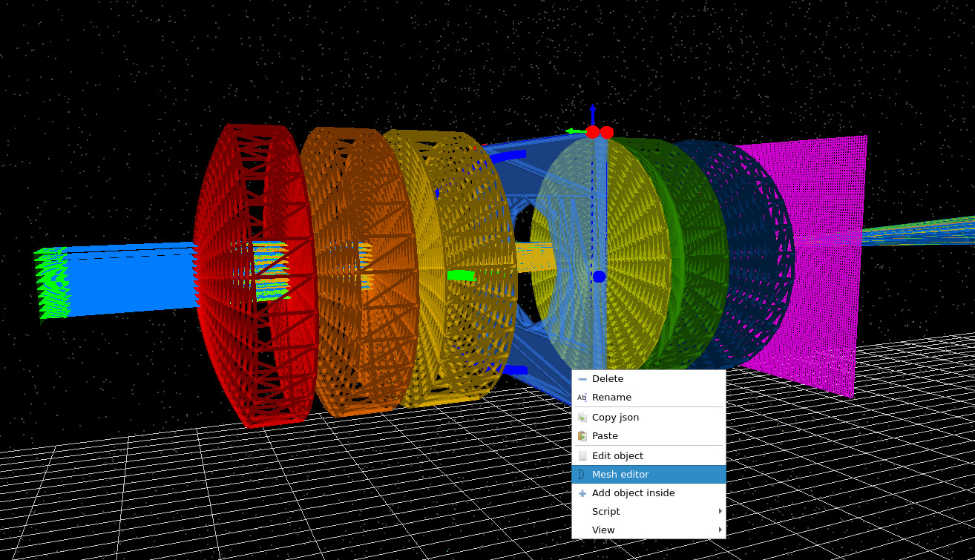Click the Paste clipboard icon

(x=582, y=435)
